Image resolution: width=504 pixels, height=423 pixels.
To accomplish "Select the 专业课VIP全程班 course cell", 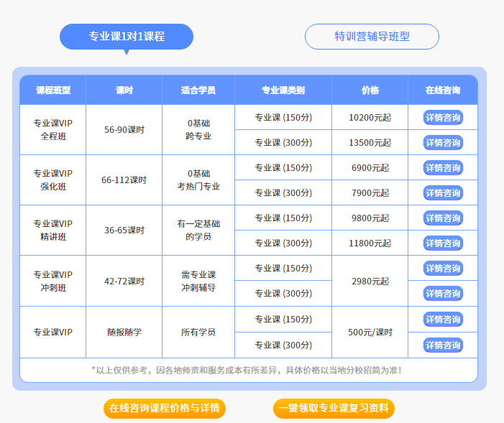I will (52, 129).
